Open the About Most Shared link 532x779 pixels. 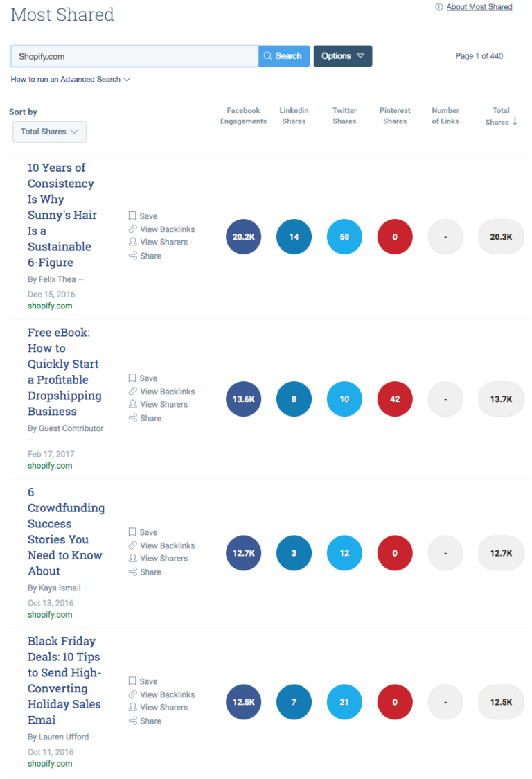coord(479,7)
